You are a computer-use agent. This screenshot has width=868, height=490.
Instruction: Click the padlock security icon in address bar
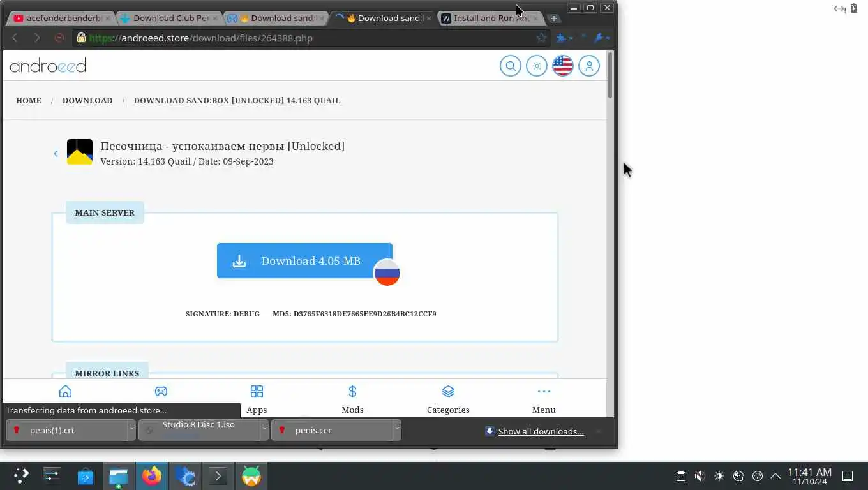click(81, 38)
